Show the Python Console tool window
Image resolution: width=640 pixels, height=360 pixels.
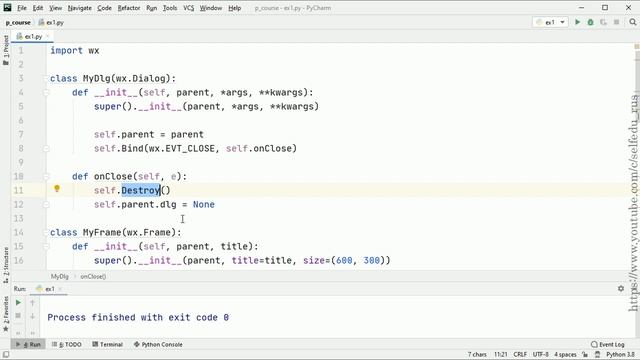point(158,344)
